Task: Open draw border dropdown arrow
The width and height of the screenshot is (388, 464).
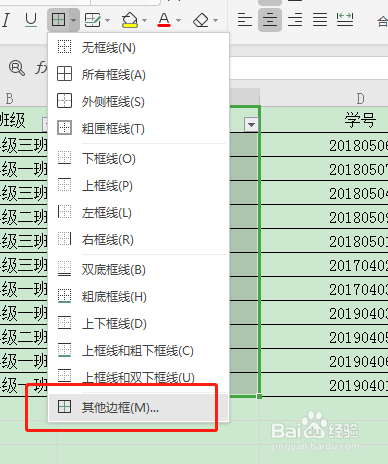Action: tap(107, 21)
